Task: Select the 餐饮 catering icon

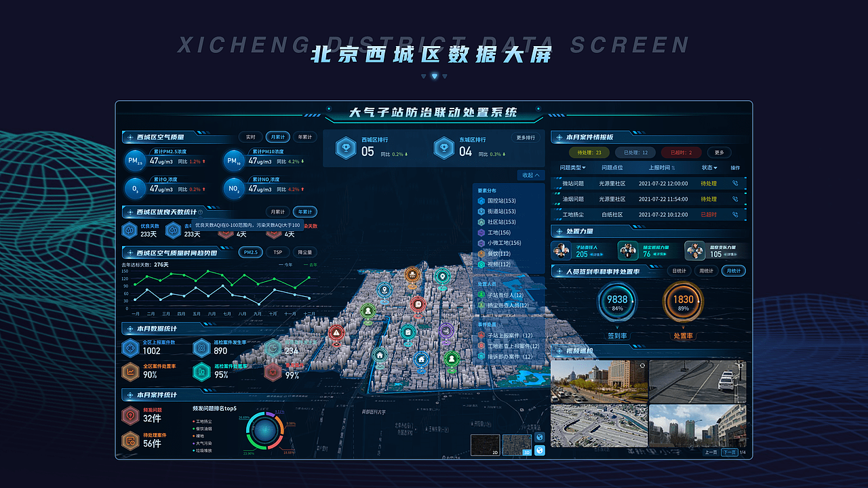Action: (481, 254)
